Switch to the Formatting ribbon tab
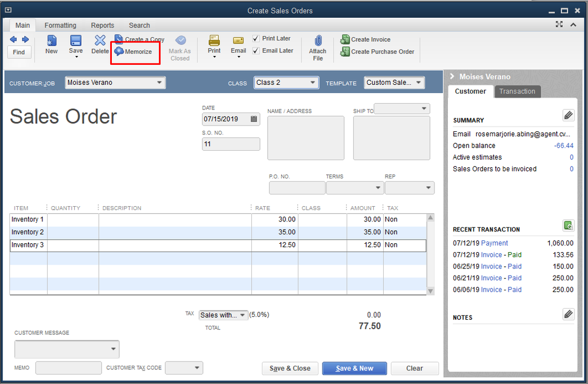588x384 pixels. coord(61,25)
